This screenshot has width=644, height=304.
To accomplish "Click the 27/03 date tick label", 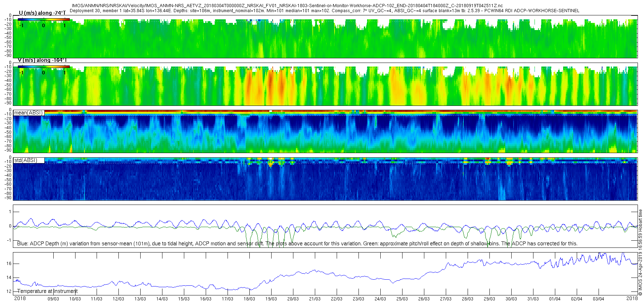I will (x=446, y=299).
